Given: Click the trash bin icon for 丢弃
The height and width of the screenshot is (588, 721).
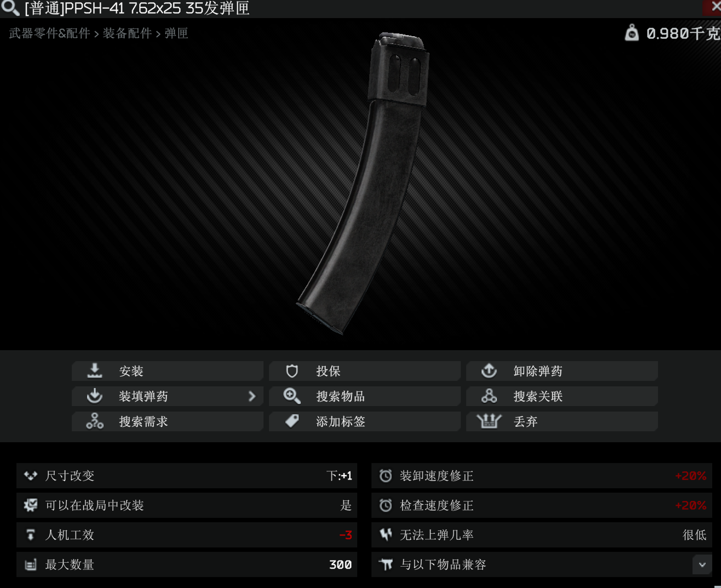Looking at the screenshot, I should [489, 421].
